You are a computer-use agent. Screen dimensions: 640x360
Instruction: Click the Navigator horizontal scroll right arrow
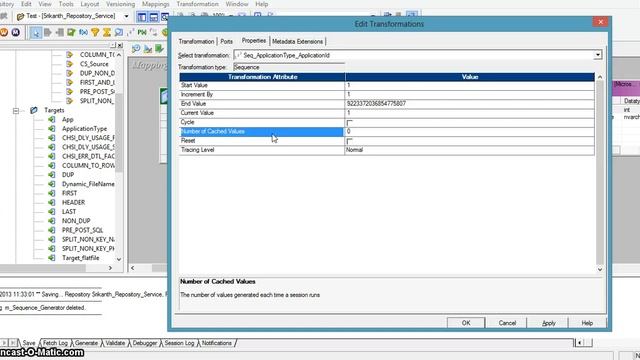pyautogui.click(x=110, y=268)
